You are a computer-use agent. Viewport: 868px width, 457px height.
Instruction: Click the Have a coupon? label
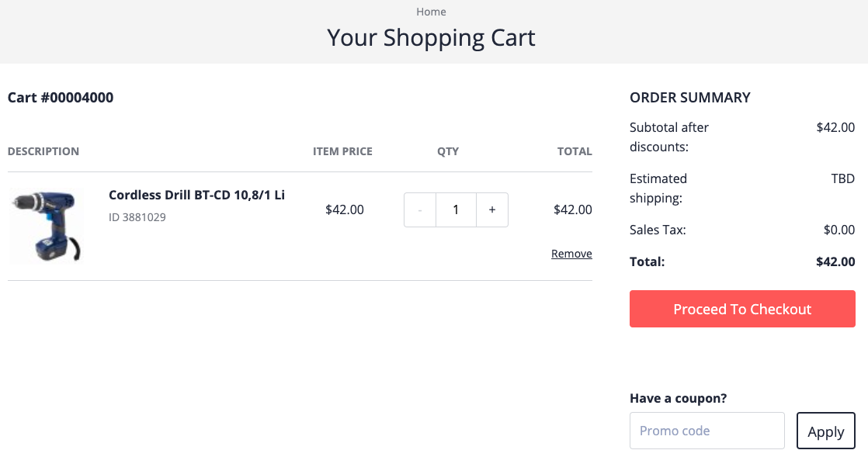[x=677, y=397]
